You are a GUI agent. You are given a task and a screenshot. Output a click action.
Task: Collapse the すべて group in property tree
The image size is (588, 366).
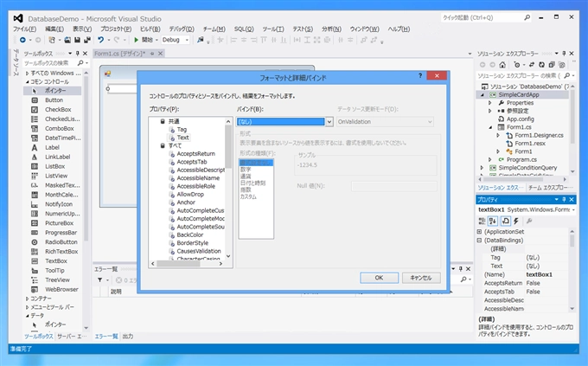(x=163, y=145)
